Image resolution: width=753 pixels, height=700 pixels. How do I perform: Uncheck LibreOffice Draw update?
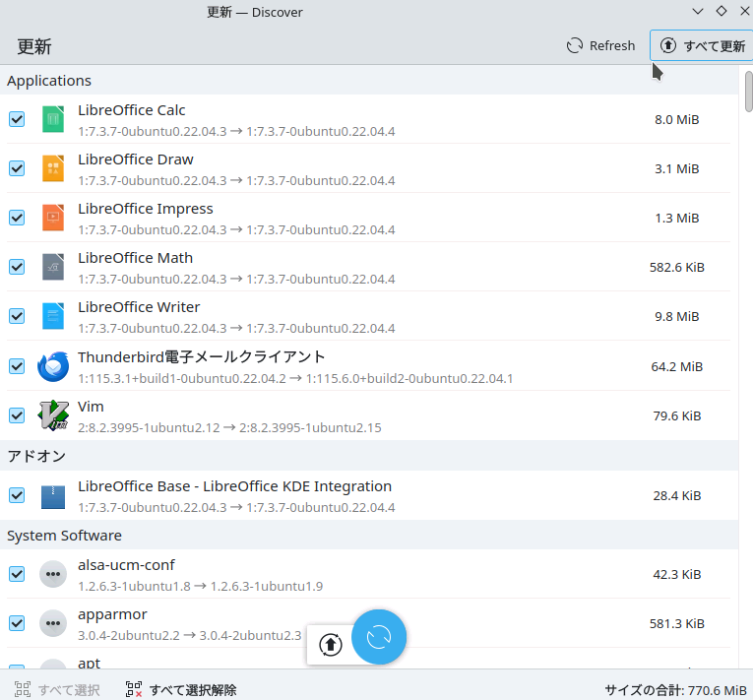click(17, 168)
